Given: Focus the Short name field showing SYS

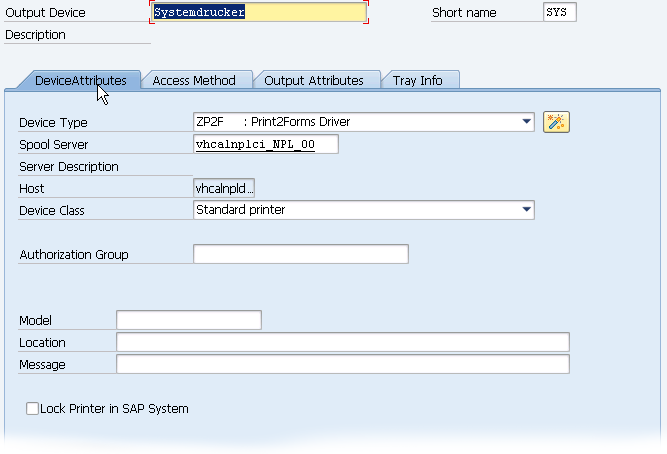Looking at the screenshot, I should (x=560, y=13).
